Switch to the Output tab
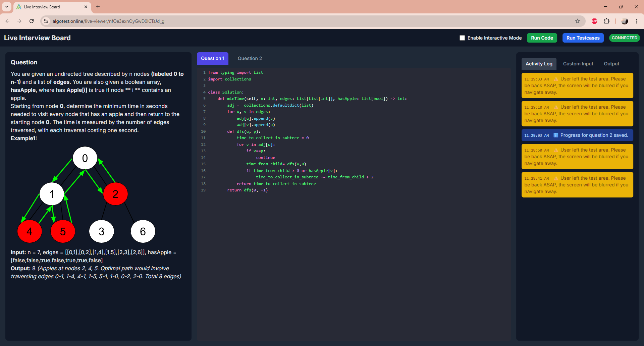Screen dimensions: 644x346 click(x=611, y=63)
